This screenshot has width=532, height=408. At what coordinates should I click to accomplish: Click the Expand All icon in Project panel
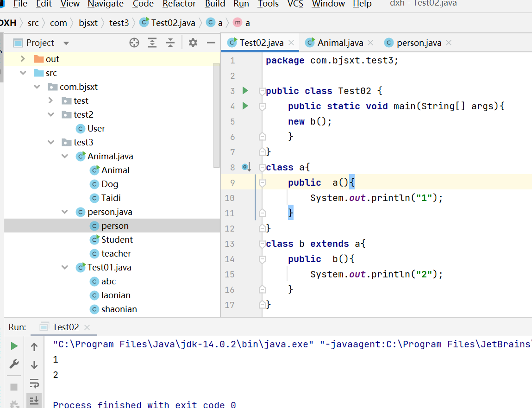pos(152,43)
